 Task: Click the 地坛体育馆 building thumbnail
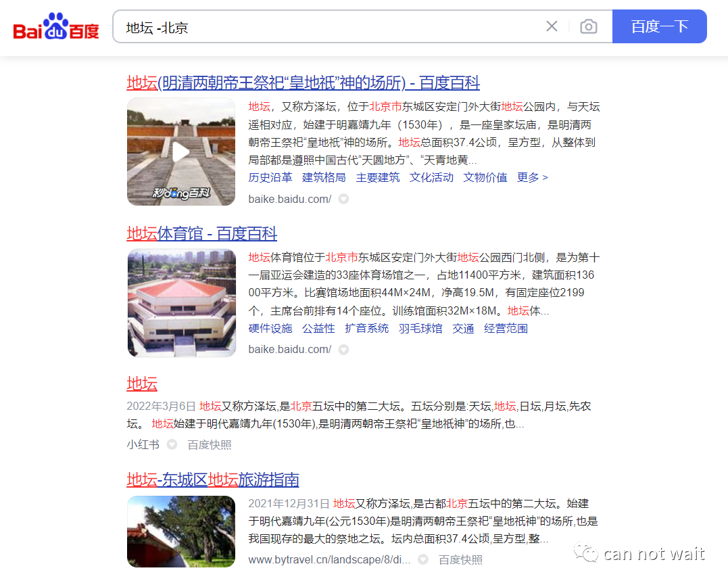pyautogui.click(x=182, y=303)
